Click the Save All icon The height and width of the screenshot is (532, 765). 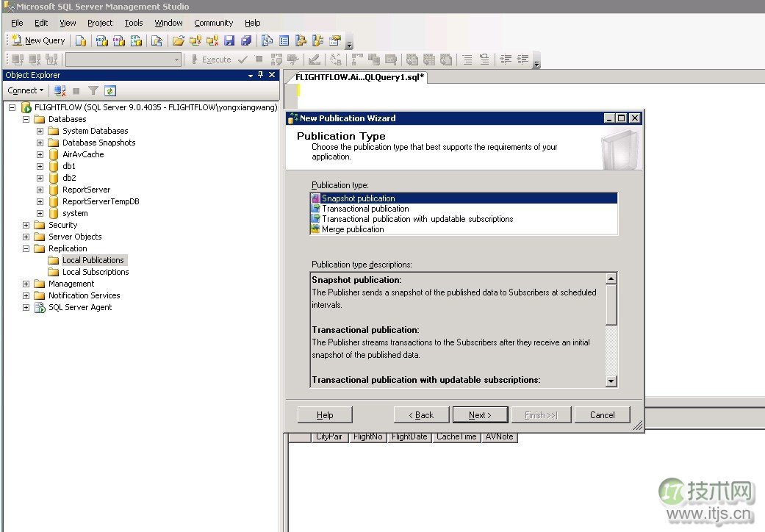[246, 40]
